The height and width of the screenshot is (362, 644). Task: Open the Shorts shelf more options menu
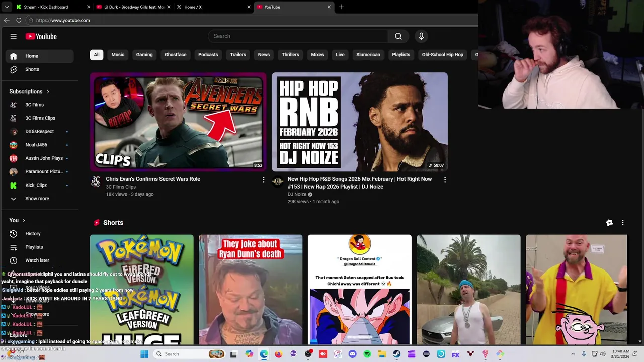point(622,223)
